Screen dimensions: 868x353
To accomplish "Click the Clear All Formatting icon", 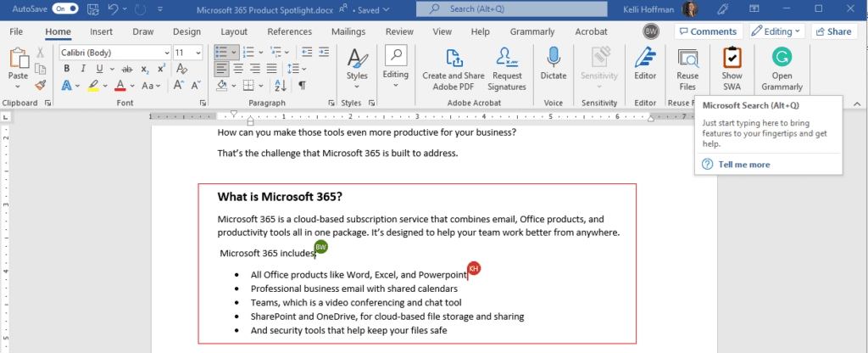I will pos(181,69).
